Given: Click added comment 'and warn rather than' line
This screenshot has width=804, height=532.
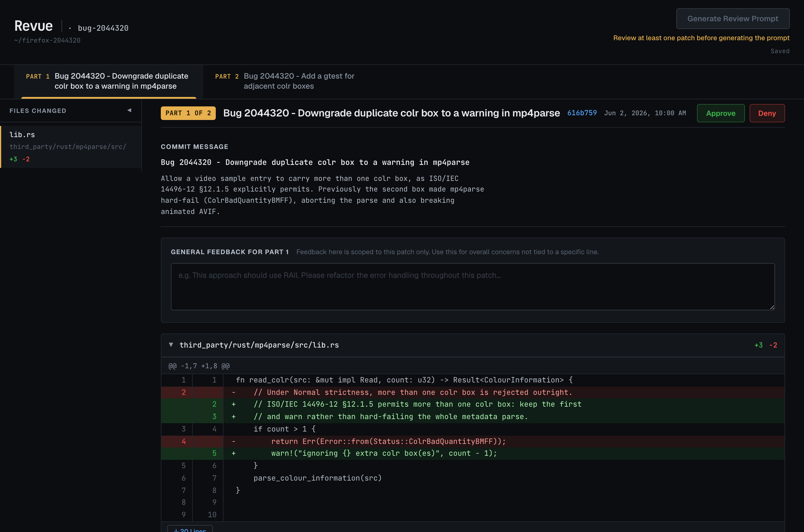Looking at the screenshot, I should [x=473, y=417].
